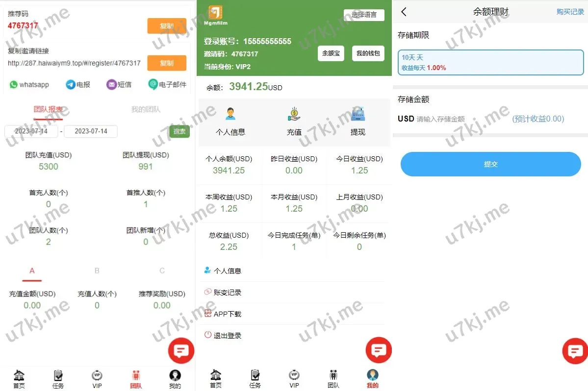Open chat support bubble on savings page
This screenshot has height=391, width=588.
click(x=574, y=351)
